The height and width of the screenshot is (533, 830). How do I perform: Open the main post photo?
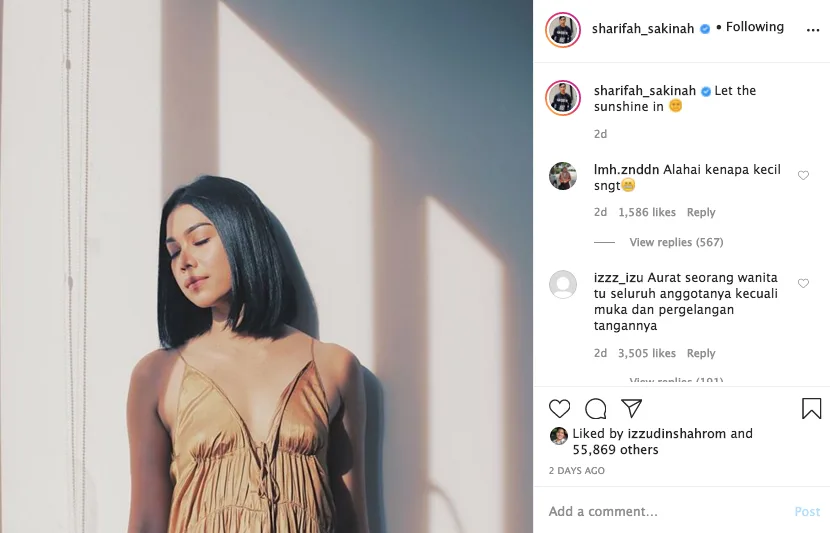click(x=266, y=266)
